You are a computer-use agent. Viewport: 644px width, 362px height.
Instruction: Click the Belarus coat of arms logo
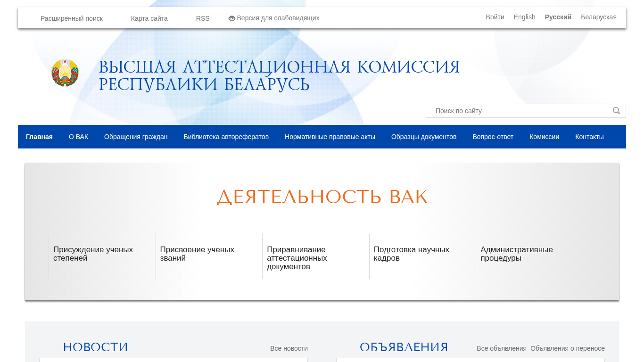(x=65, y=73)
